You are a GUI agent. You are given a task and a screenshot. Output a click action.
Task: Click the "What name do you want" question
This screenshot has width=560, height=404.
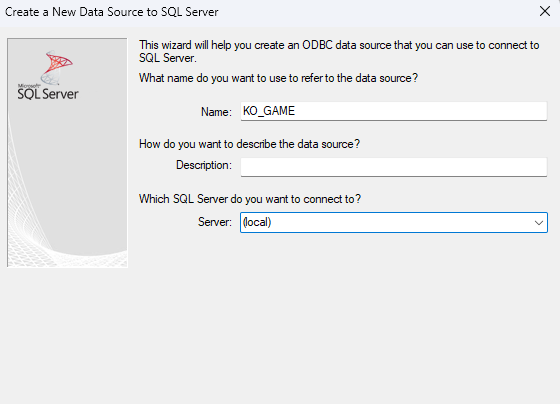(278, 78)
